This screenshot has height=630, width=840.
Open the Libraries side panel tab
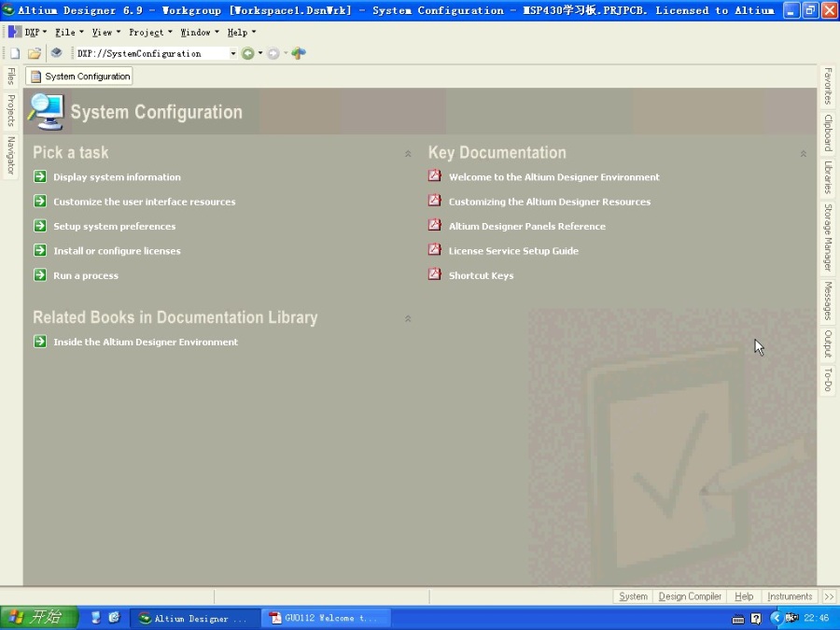pos(828,177)
